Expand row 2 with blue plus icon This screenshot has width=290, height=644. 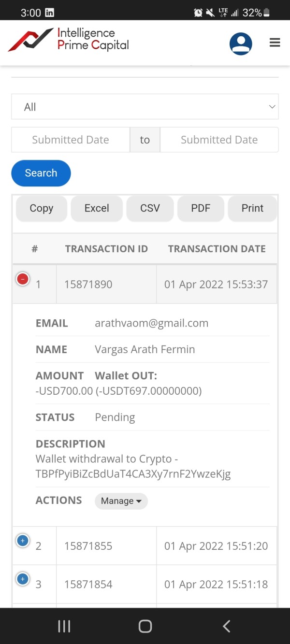click(23, 541)
